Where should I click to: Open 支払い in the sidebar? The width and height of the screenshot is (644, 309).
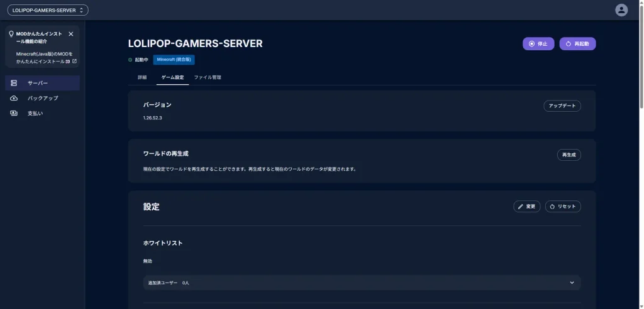pyautogui.click(x=42, y=113)
